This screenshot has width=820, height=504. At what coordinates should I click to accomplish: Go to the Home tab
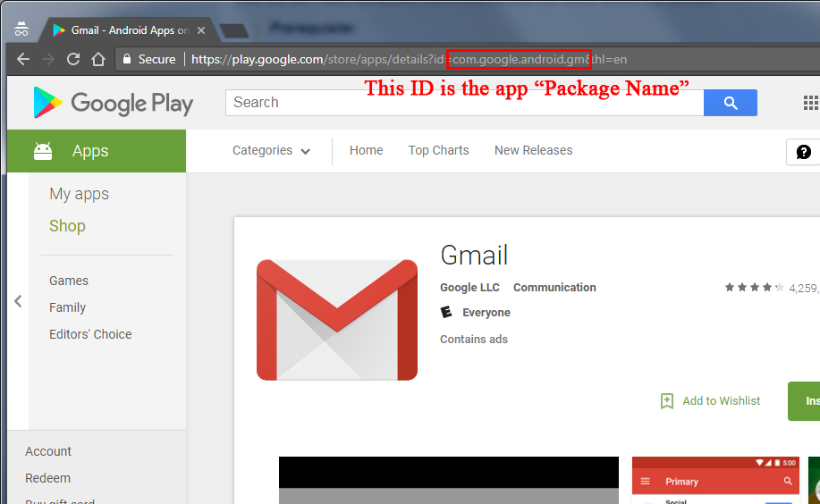366,150
